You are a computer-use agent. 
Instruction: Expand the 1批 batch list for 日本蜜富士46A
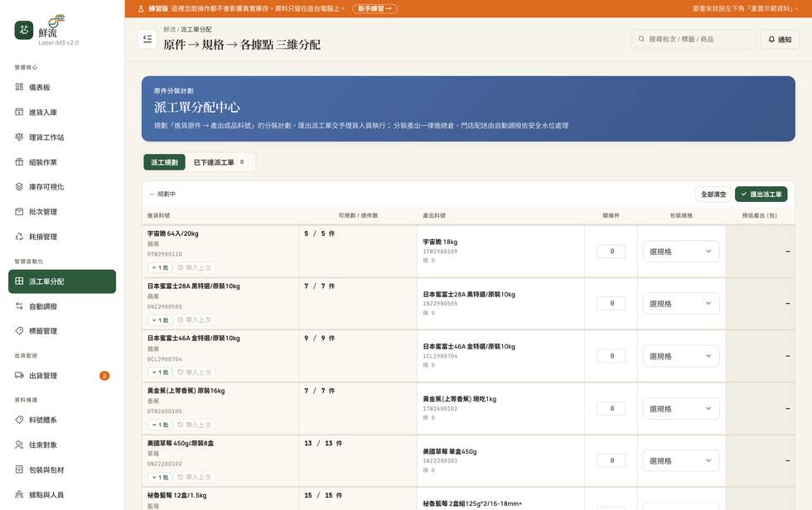click(160, 373)
